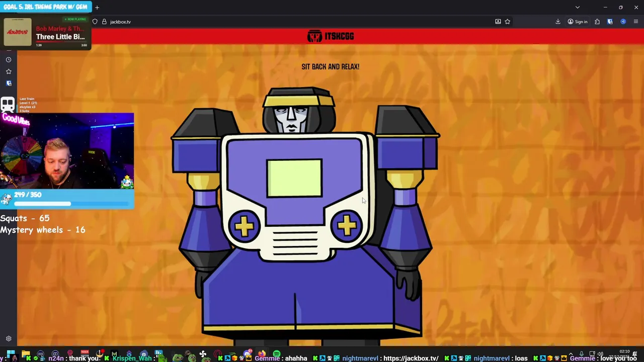Click the 'Mystery wheels - 16' counter text

tap(43, 230)
